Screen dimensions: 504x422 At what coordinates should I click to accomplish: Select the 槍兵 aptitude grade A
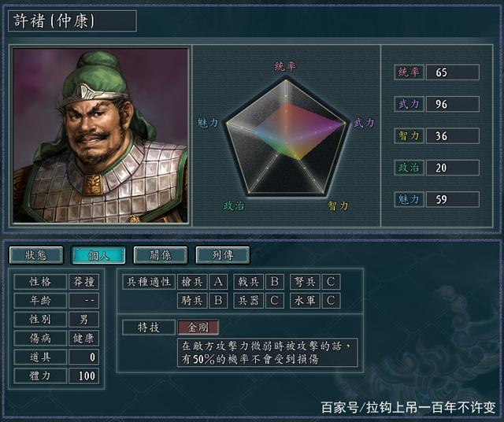click(x=218, y=282)
